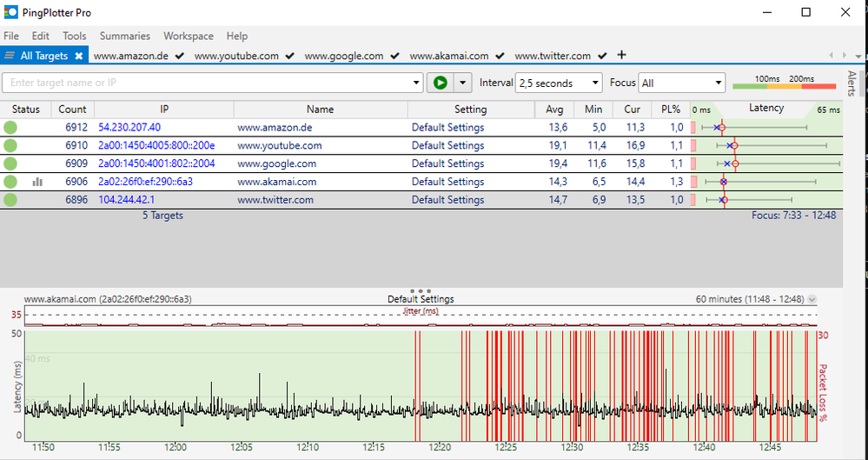The width and height of the screenshot is (868, 460).
Task: Click the bar chart icon in the akamai row
Action: (37, 182)
